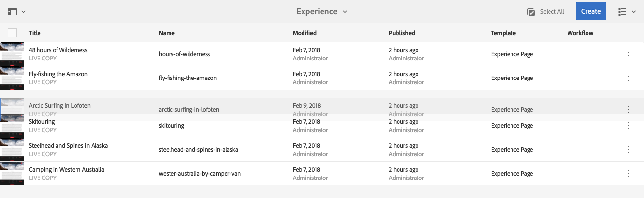Grab reorder handle for 48 hours of Wilderness
This screenshot has width=644, height=198.
[x=629, y=54]
